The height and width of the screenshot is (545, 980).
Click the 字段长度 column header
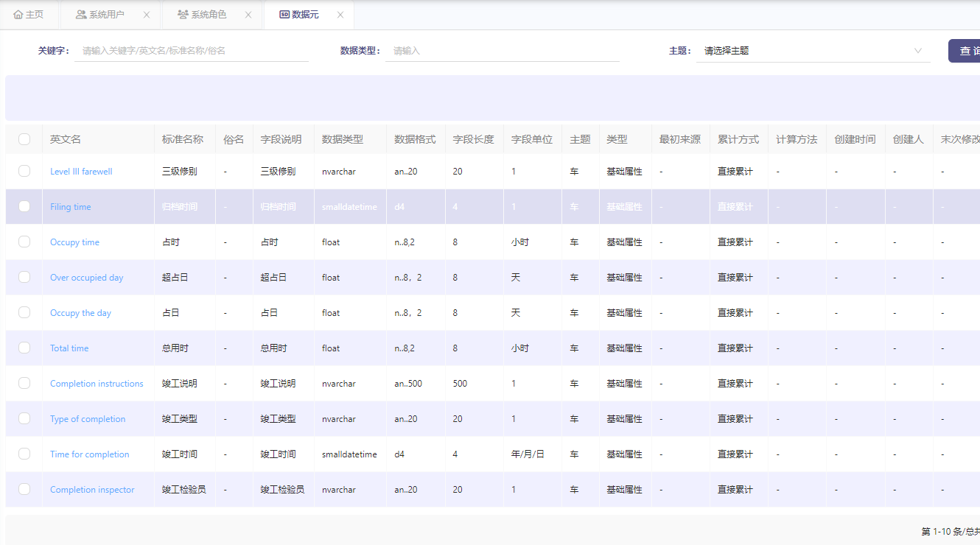tap(475, 139)
